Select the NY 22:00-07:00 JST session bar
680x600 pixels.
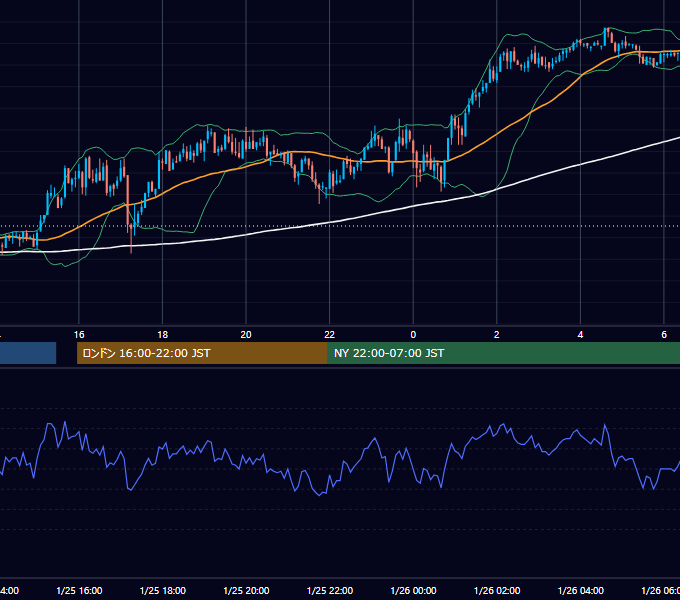point(503,353)
